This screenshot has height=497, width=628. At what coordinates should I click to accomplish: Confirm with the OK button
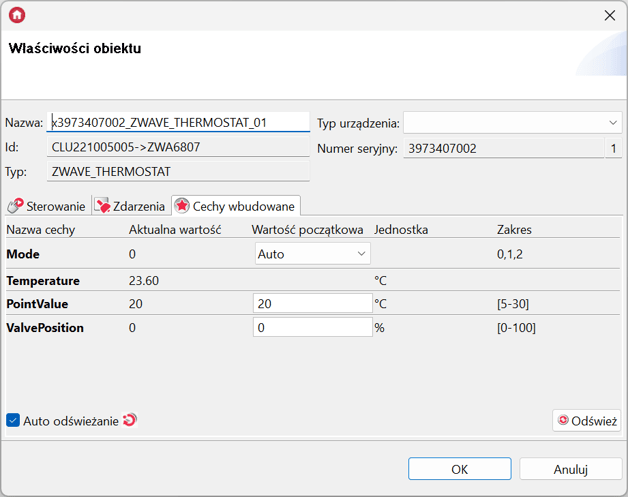click(x=459, y=469)
